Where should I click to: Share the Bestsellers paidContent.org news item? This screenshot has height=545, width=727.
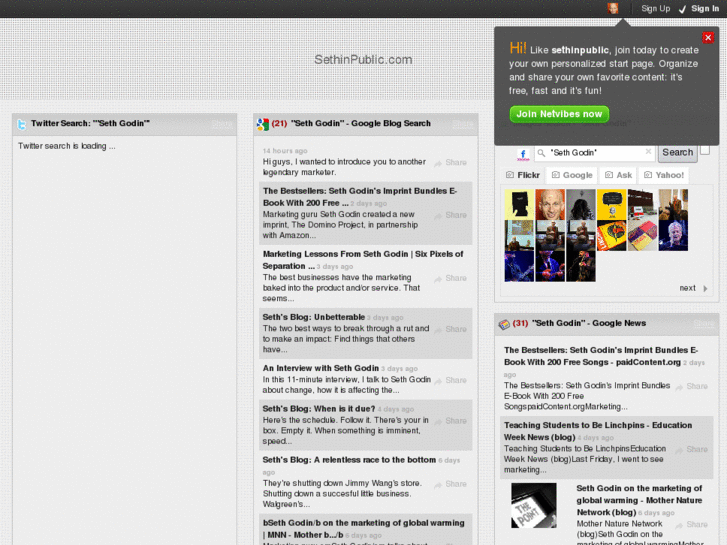691,386
